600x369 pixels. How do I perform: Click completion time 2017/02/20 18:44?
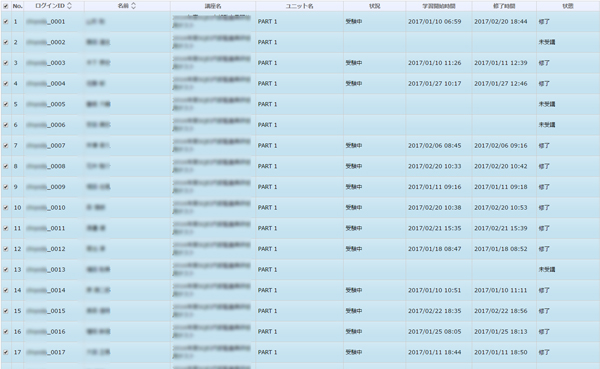(x=501, y=22)
